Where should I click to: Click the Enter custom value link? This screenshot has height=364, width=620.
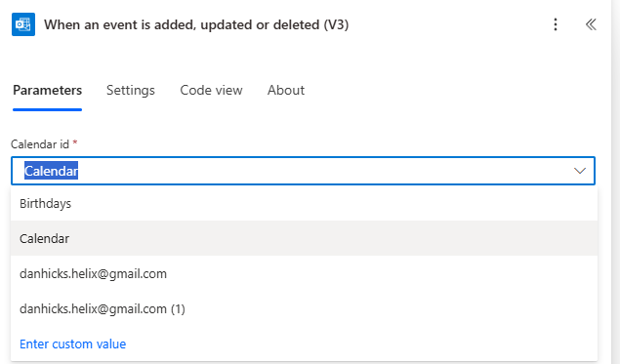(x=73, y=344)
